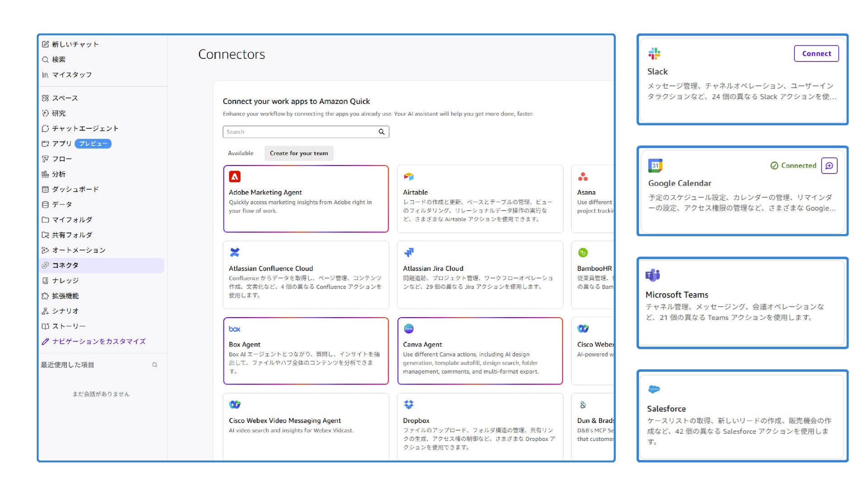This screenshot has width=868, height=488.
Task: Click the Atlassian Confluence Cloud logo icon
Action: pos(235,253)
